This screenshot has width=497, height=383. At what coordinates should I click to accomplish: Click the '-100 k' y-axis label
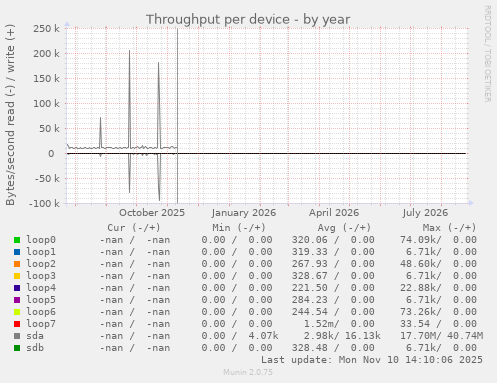tap(44, 204)
